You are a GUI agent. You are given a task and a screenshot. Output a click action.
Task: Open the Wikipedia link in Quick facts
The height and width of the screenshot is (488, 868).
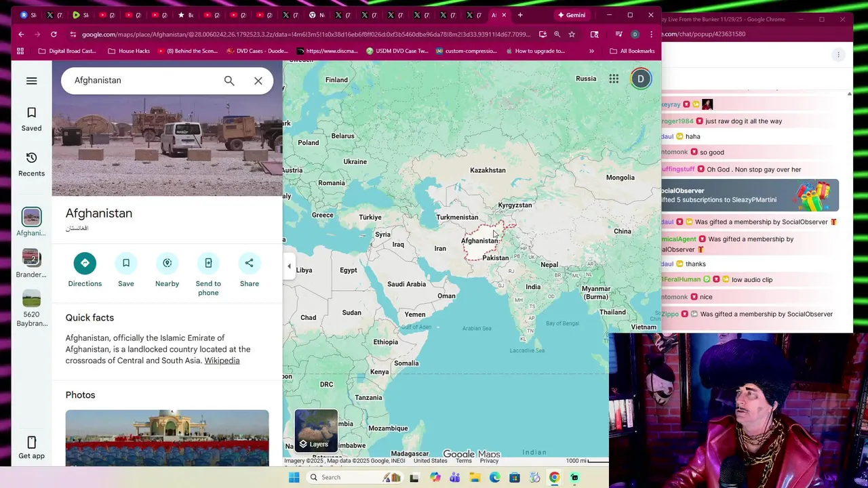222,361
